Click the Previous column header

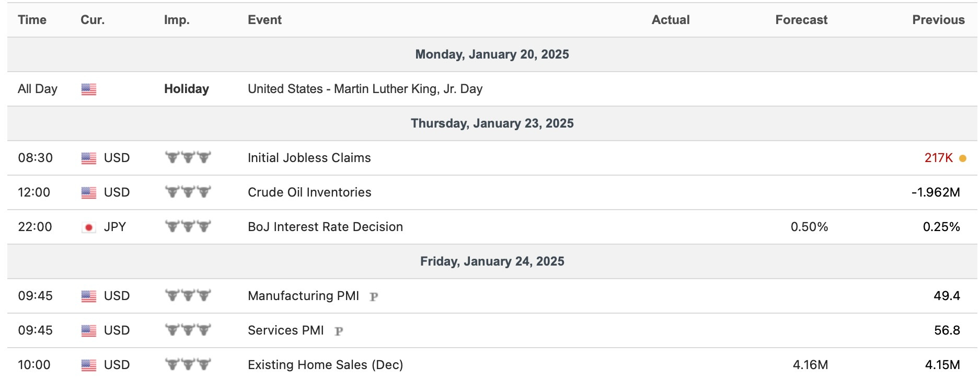938,20
